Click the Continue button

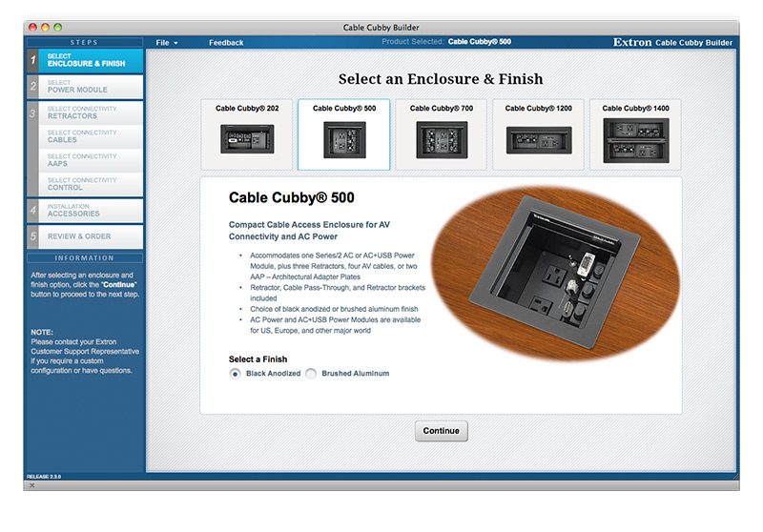pos(441,431)
